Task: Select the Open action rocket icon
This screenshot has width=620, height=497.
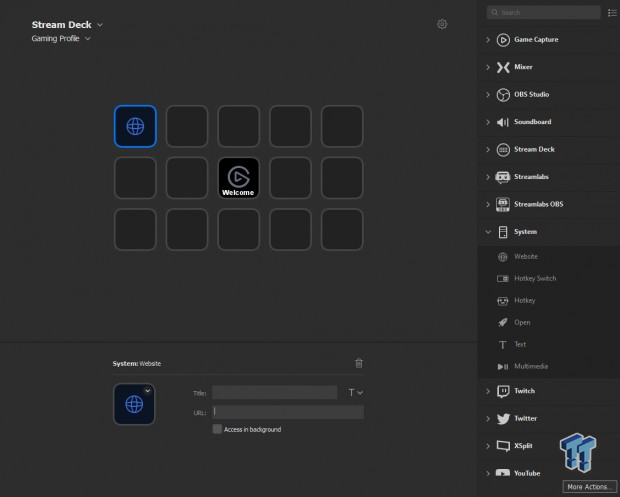Action: point(503,323)
